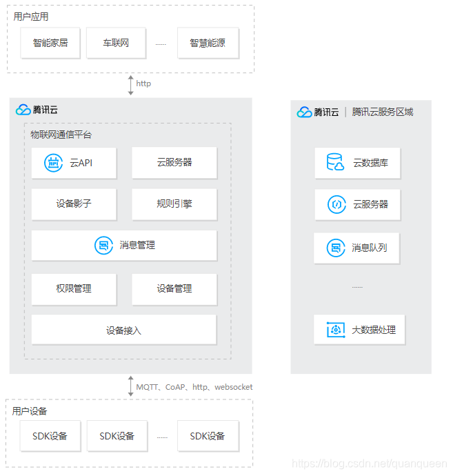Click the 用户应用 heading
The width and height of the screenshot is (453, 476).
tap(31, 17)
